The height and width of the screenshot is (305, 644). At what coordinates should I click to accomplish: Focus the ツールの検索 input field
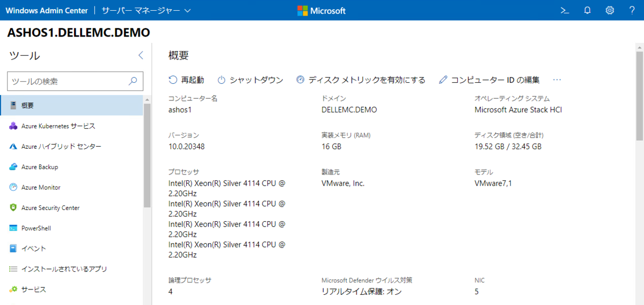point(75,81)
